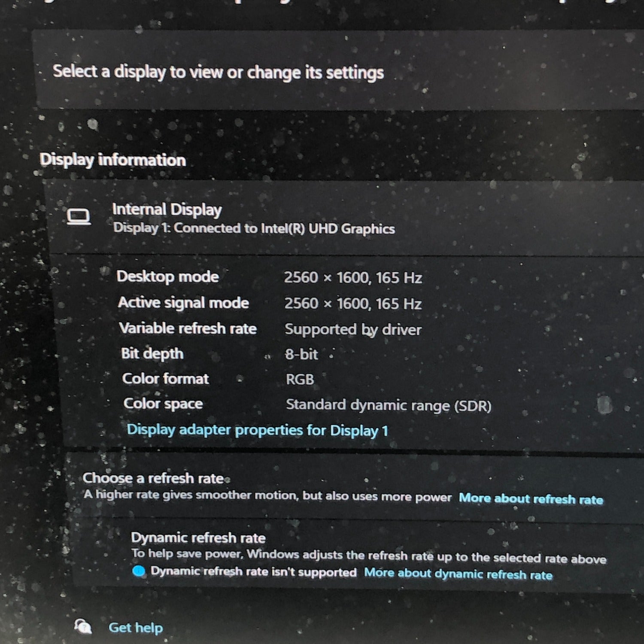
Task: Click the blue info dot under Dynamic refresh rate
Action: 139,571
